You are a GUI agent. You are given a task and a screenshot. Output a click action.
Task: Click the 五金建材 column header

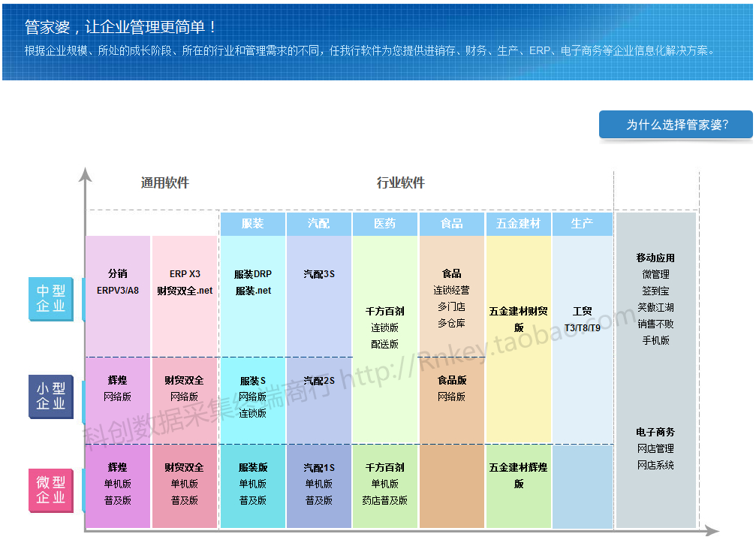tap(518, 224)
